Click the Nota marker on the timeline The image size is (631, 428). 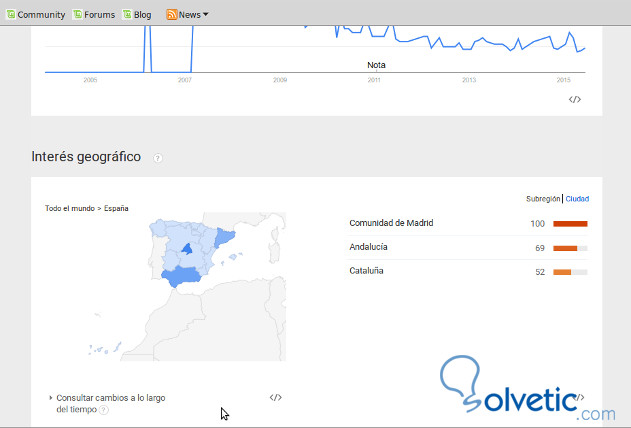(376, 65)
